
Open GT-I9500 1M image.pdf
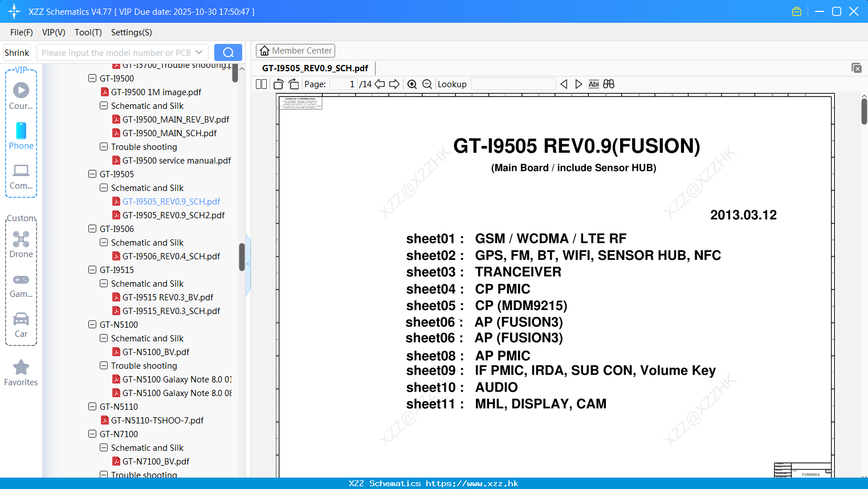tap(156, 92)
